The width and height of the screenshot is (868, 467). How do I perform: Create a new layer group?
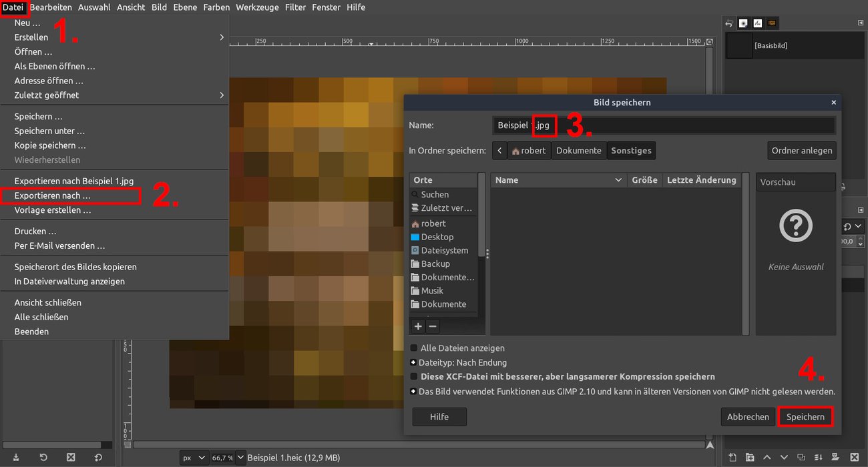(750, 457)
